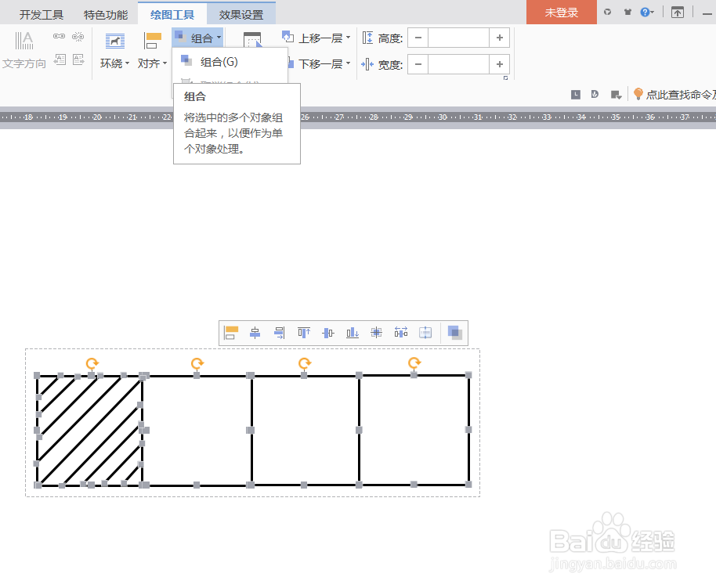The width and height of the screenshot is (716, 588).
Task: Open the 下移一层 dropdown arrow
Action: 347,63
